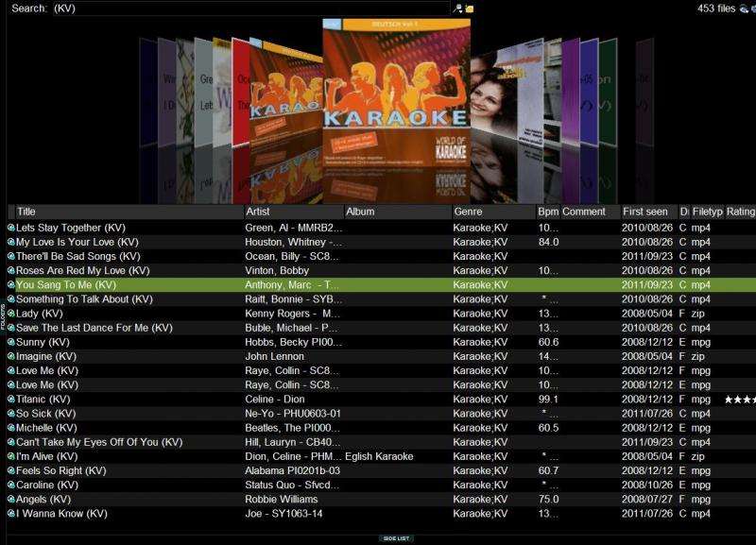Click artist cell 'Alabama PI0201b-03'
This screenshot has width=756, height=545.
(292, 470)
